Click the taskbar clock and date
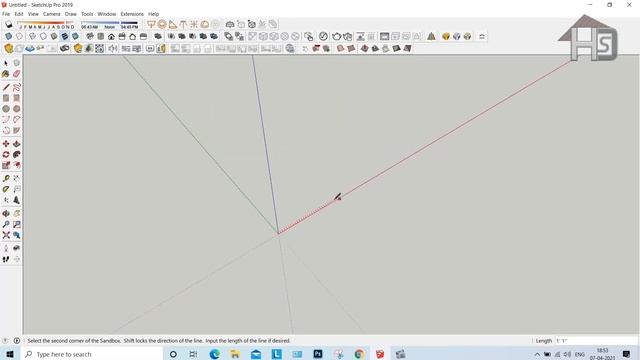This screenshot has height=360, width=640. tap(602, 354)
